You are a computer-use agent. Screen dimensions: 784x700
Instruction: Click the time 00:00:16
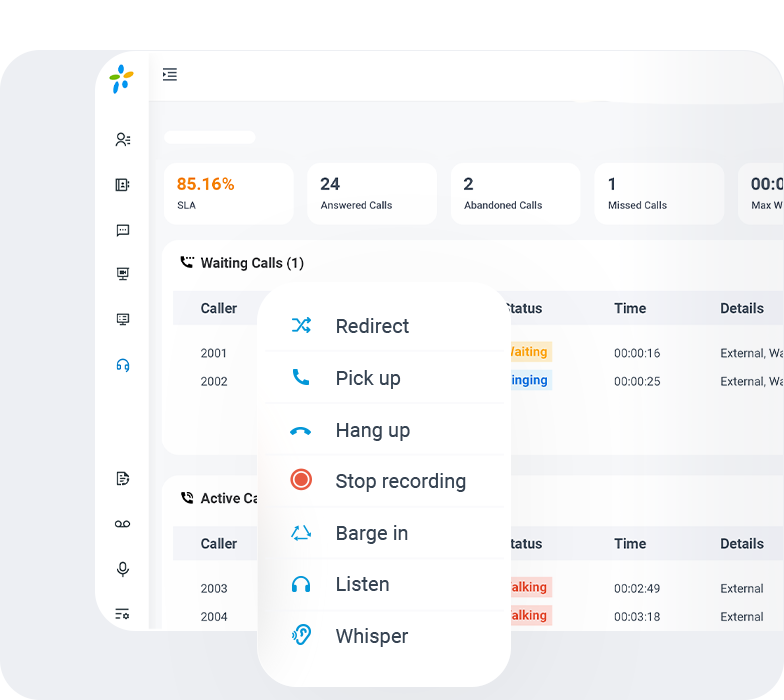coord(637,354)
